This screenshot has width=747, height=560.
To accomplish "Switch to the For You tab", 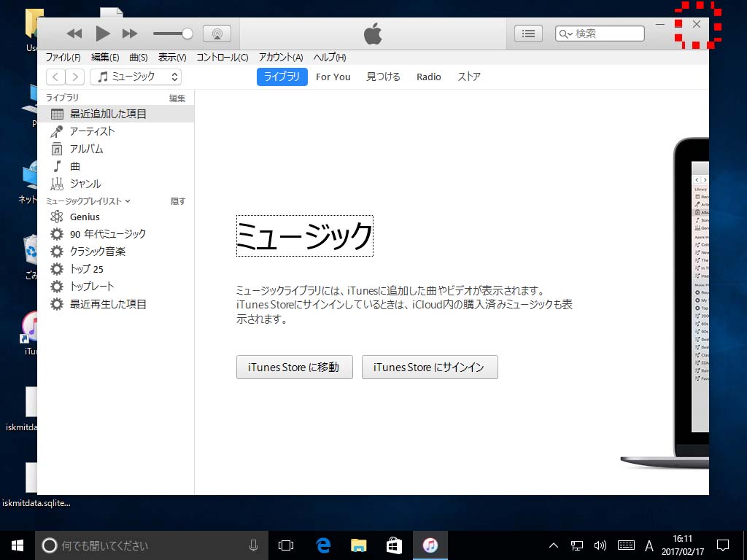I will click(333, 77).
